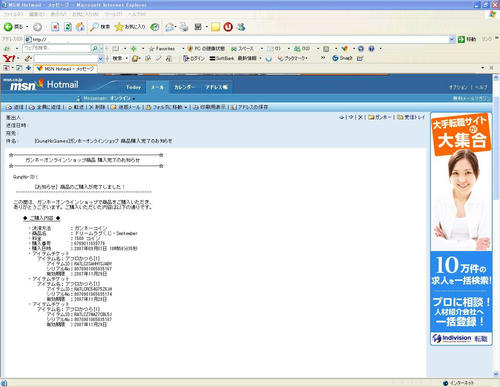
Task: Stop page loading with the red X icon
Action: tap(55, 27)
